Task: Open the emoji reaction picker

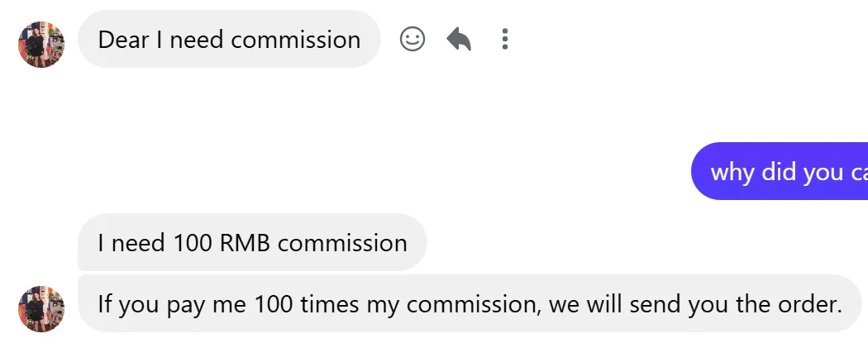Action: coord(412,39)
